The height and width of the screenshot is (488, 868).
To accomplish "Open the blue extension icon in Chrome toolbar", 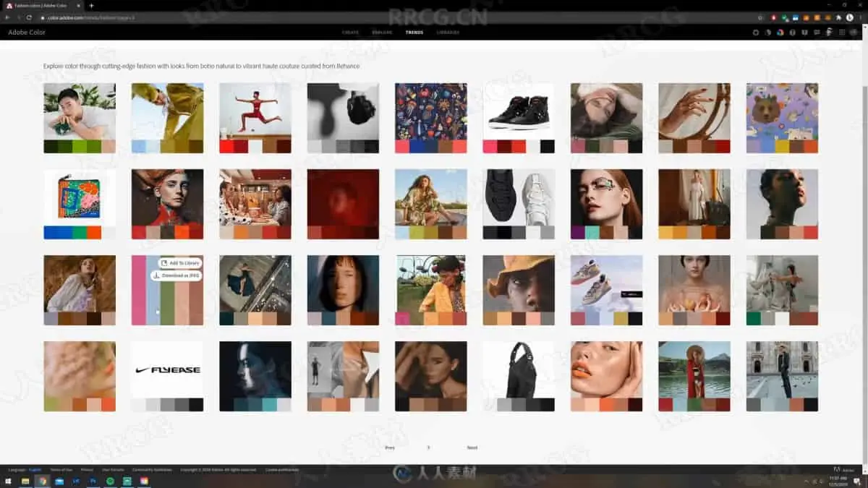I will tap(796, 17).
